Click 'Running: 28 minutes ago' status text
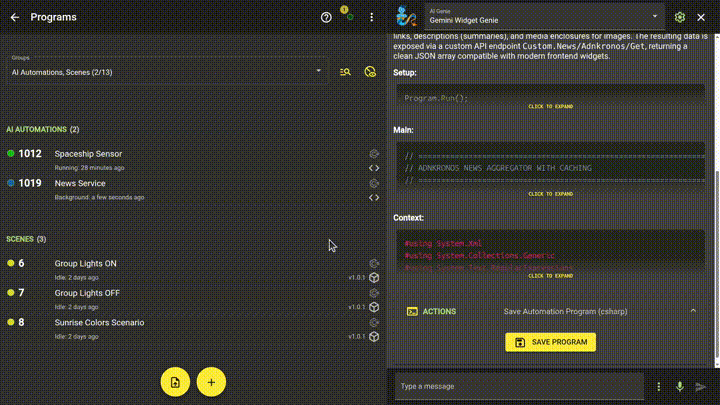This screenshot has width=720, height=405. tap(90, 168)
